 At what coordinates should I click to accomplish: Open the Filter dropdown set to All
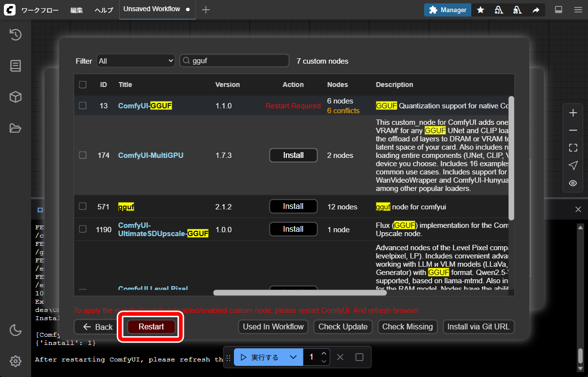[x=136, y=61]
